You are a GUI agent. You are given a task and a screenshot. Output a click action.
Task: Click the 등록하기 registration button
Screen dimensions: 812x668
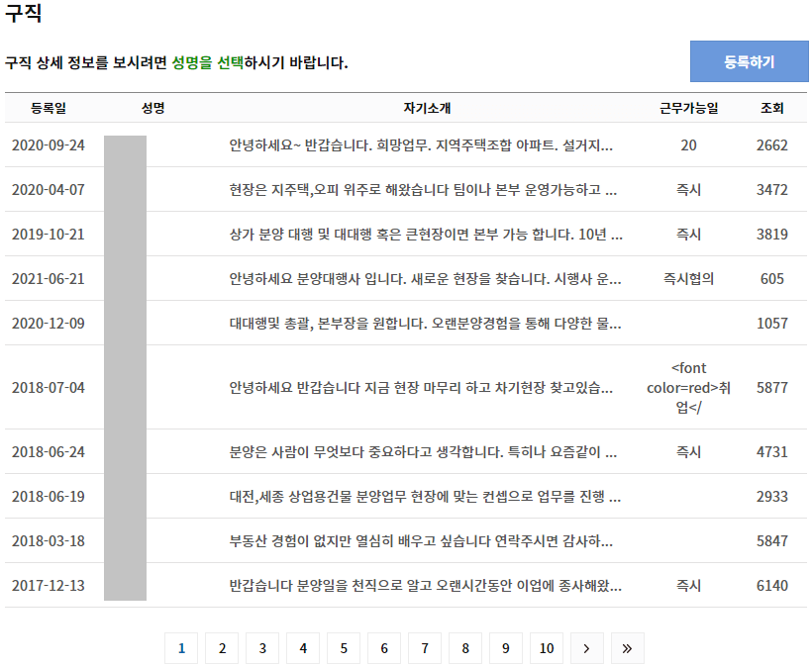[751, 61]
